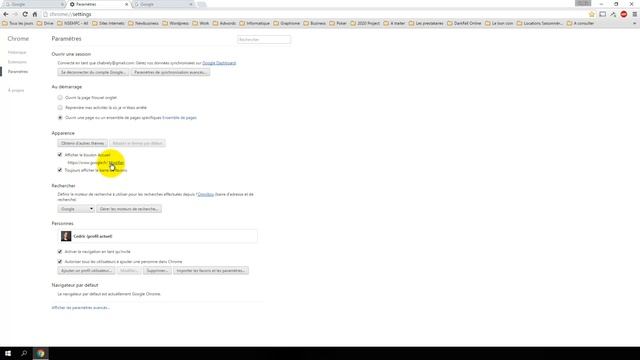Switch to the third tab, Google

coord(162,4)
